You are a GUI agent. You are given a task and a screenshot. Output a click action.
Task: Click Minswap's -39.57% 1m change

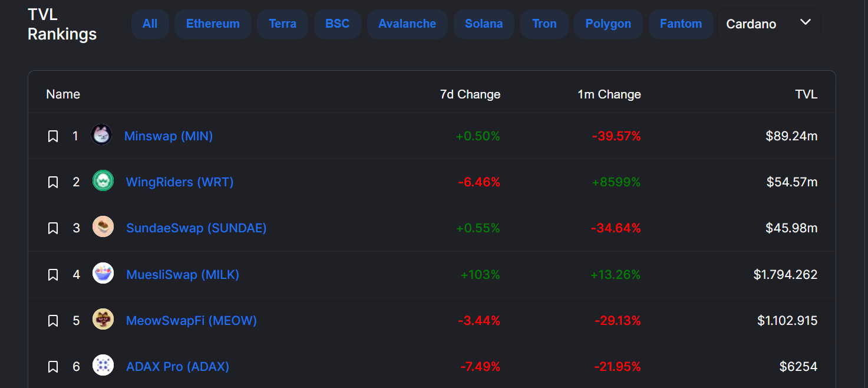616,136
